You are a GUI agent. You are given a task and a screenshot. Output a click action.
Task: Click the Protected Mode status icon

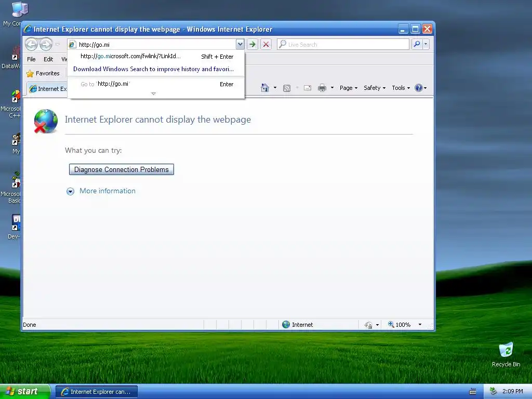(368, 325)
